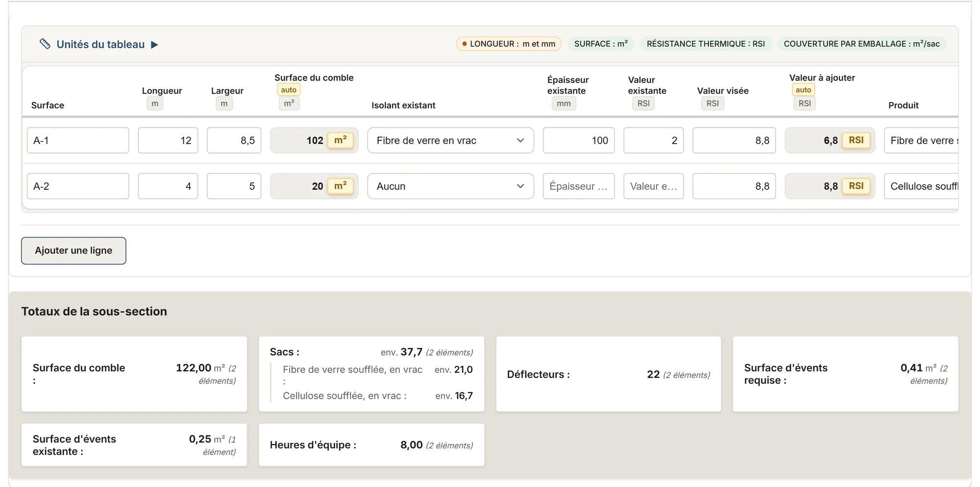The height and width of the screenshot is (487, 980).
Task: Click the Longueur field showing 12
Action: tap(168, 140)
